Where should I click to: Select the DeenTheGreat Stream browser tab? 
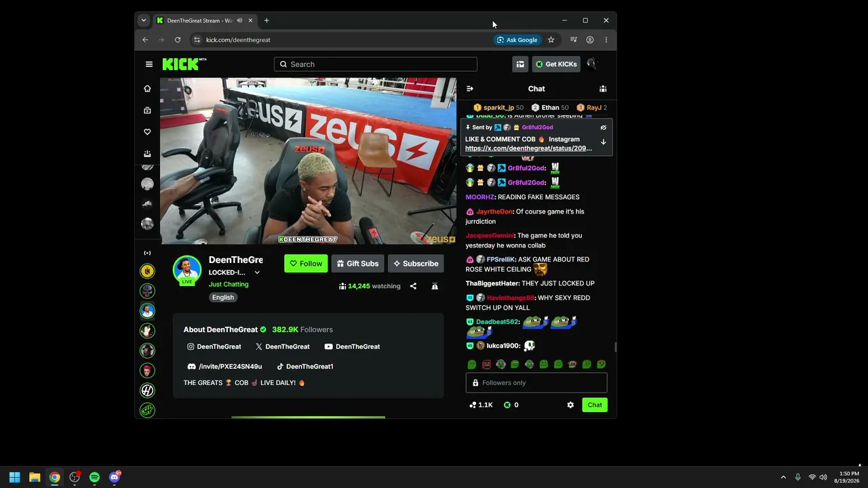coord(204,20)
